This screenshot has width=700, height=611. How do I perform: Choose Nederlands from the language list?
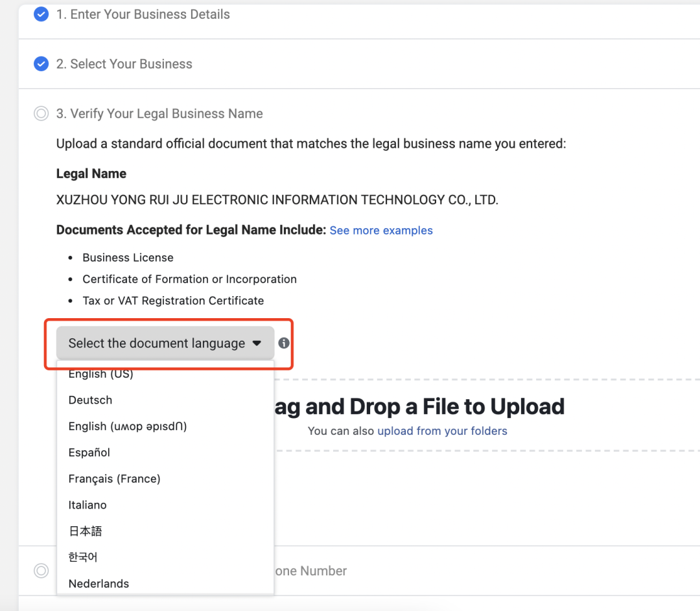click(x=99, y=583)
